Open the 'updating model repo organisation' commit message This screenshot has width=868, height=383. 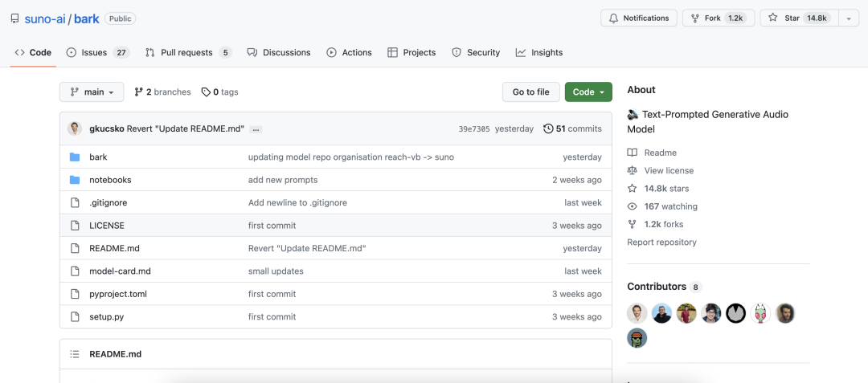coord(351,157)
